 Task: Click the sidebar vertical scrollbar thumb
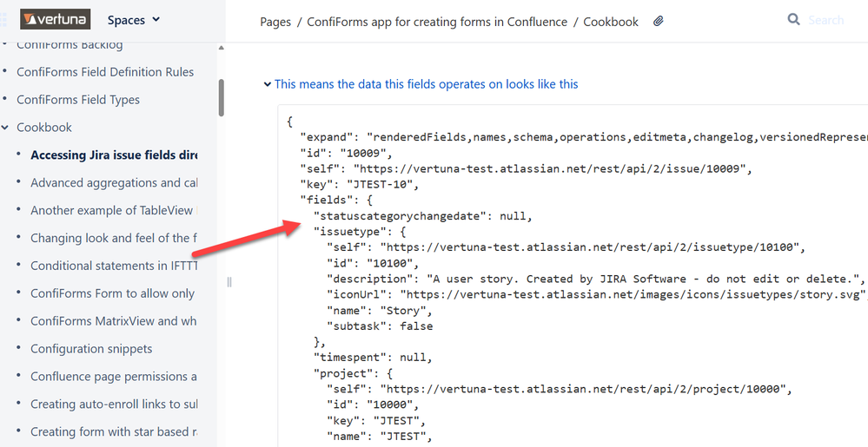pos(222,98)
